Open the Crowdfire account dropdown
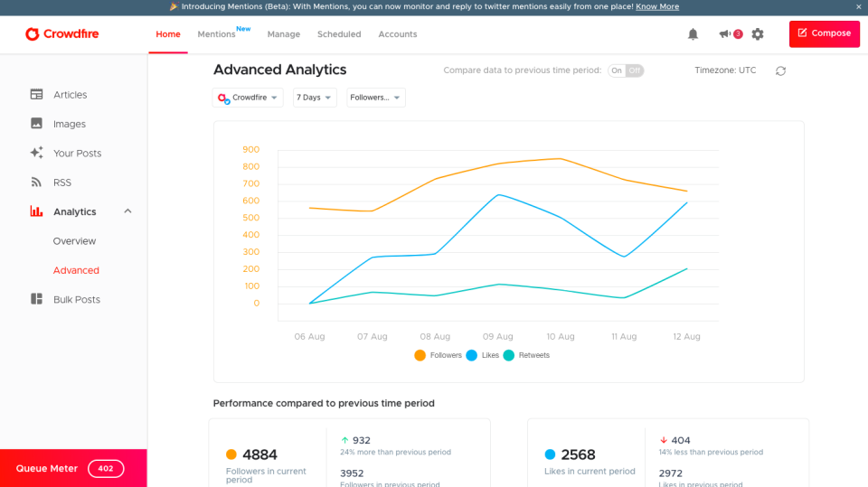868x487 pixels. coord(248,98)
